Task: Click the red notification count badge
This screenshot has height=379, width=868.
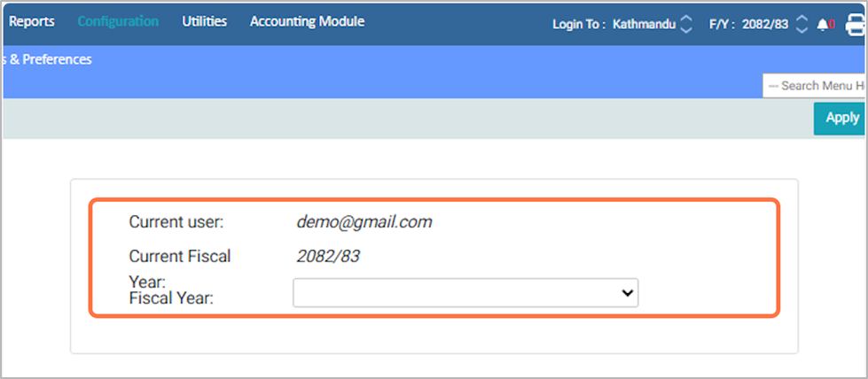Action: point(831,24)
